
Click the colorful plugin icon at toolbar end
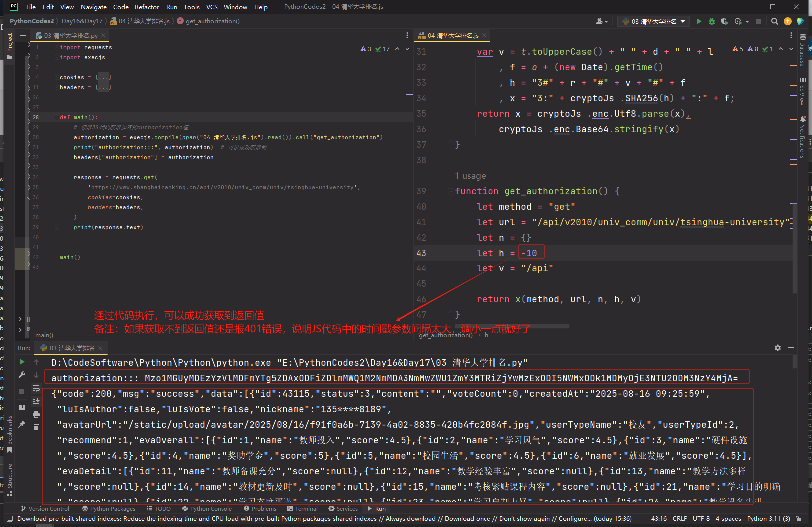[801, 21]
